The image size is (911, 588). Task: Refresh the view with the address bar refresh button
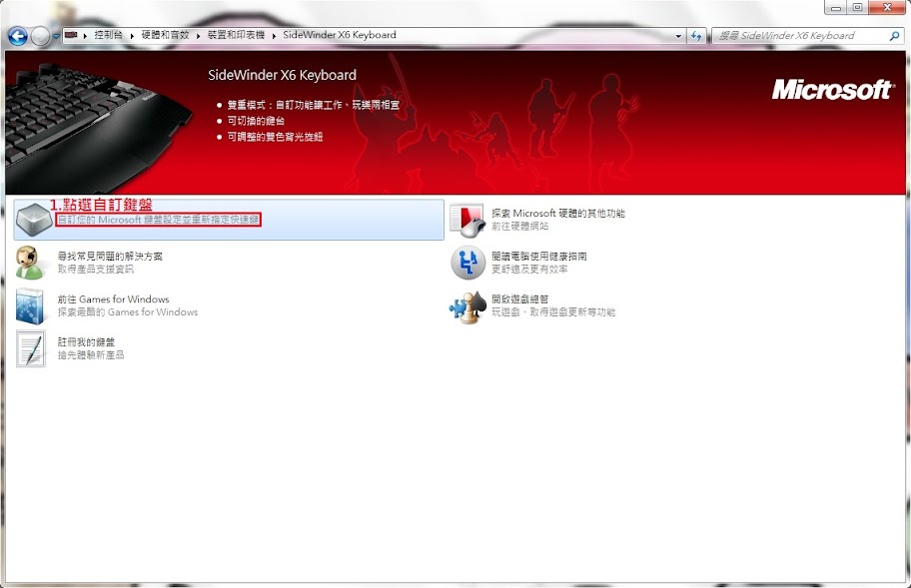(x=696, y=36)
